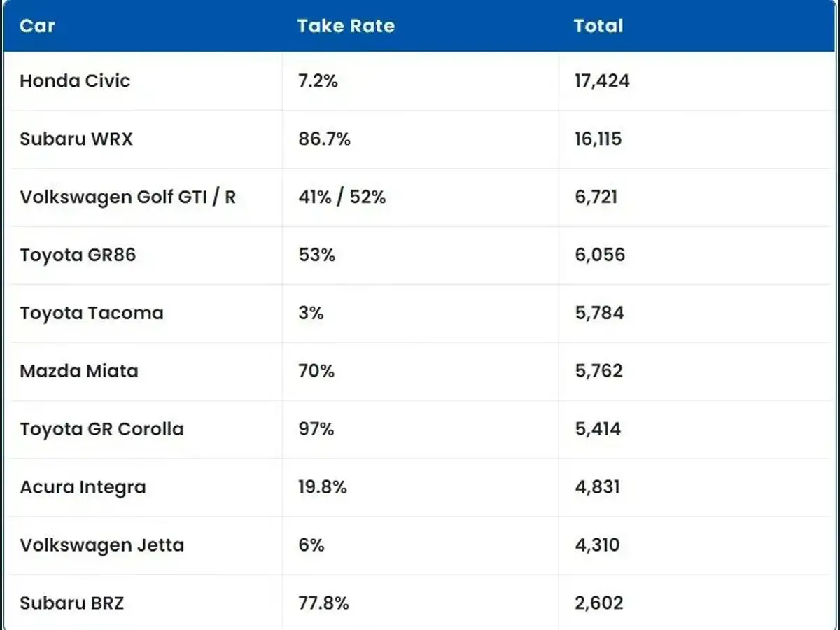Select the Subaru WRX cell
Image resolution: width=840 pixels, height=630 pixels.
pyautogui.click(x=76, y=139)
